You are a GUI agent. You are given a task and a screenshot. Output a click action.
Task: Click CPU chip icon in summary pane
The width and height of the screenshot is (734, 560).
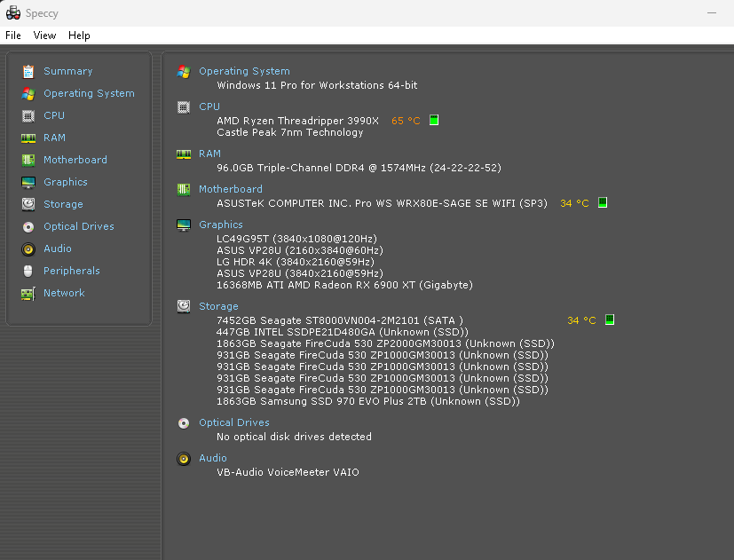[184, 107]
